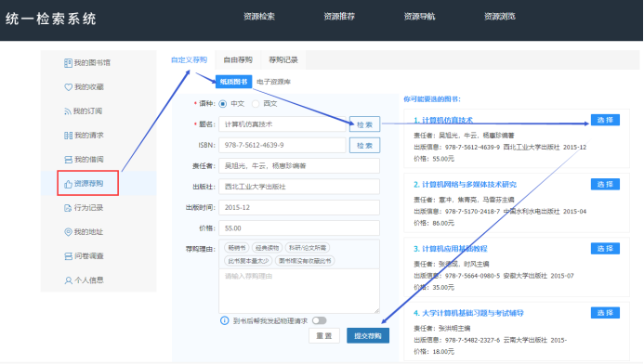
Task: Switch to the 荐购记录 tab
Action: pos(283,60)
